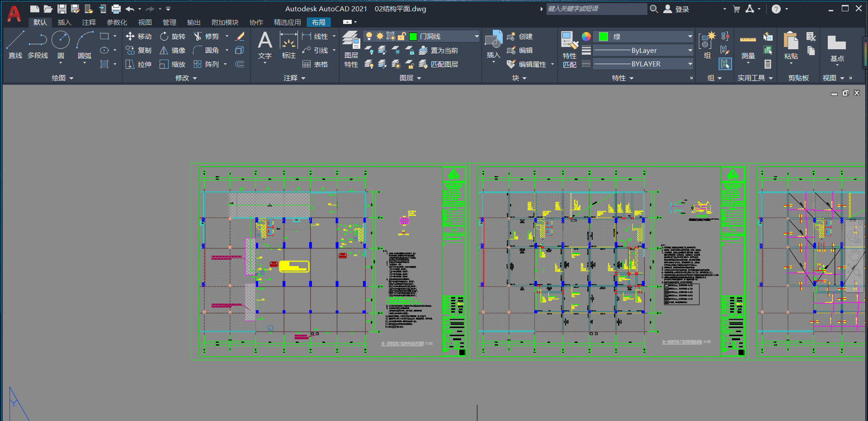Click the 创建 (Create block) button
868x421 pixels.
click(x=520, y=36)
